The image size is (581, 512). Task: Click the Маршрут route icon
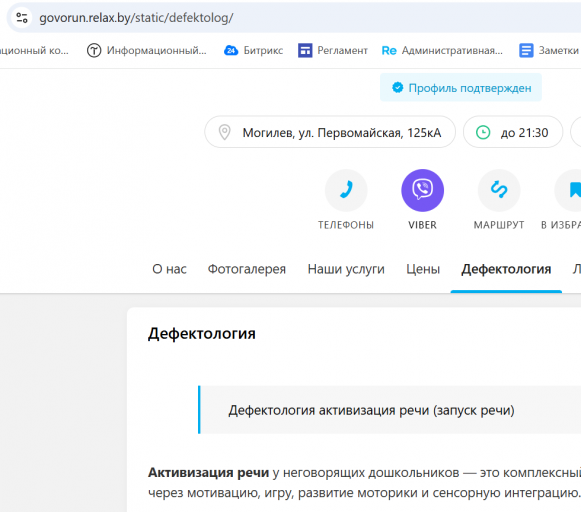pos(499,190)
